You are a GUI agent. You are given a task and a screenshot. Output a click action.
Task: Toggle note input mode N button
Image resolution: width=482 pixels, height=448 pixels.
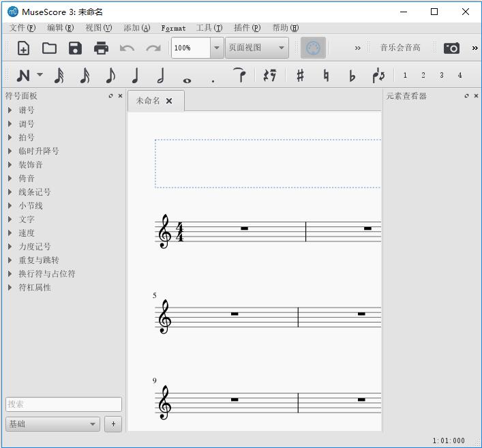(x=23, y=75)
